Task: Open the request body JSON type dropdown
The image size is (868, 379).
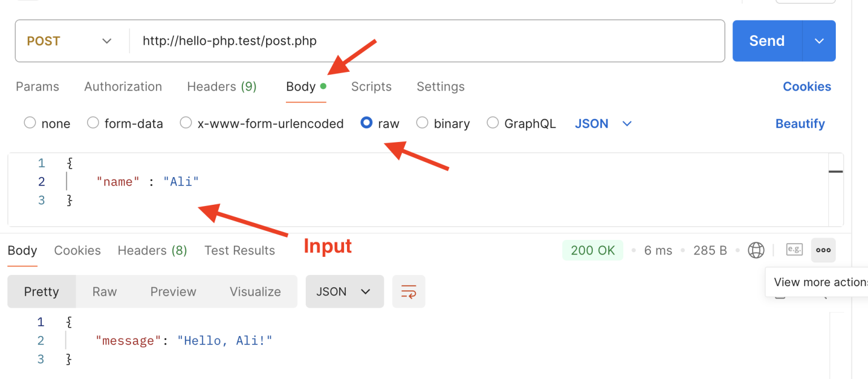Action: pyautogui.click(x=603, y=123)
